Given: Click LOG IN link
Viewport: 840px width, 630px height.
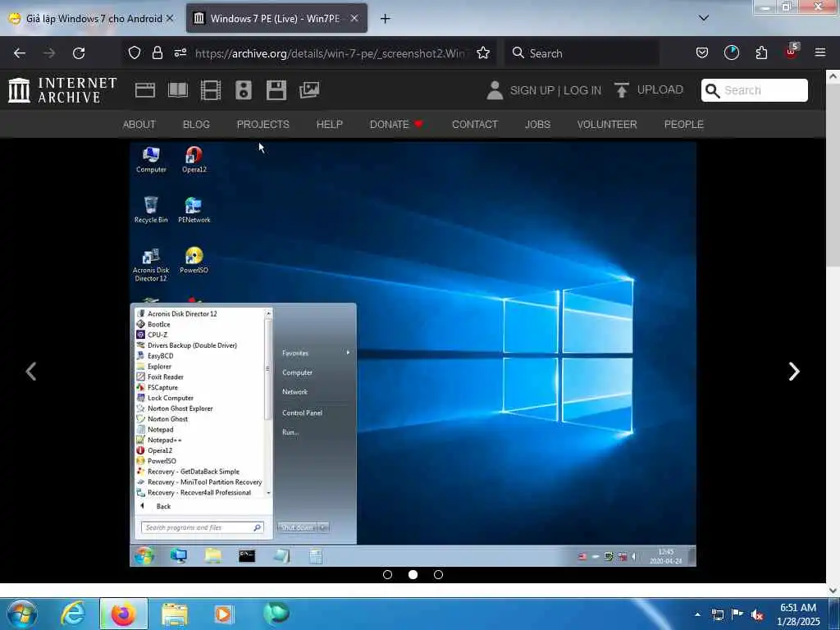Looking at the screenshot, I should (x=582, y=90).
